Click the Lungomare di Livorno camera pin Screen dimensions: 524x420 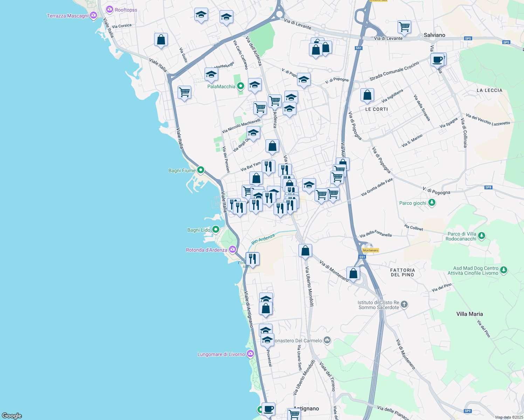250,354
